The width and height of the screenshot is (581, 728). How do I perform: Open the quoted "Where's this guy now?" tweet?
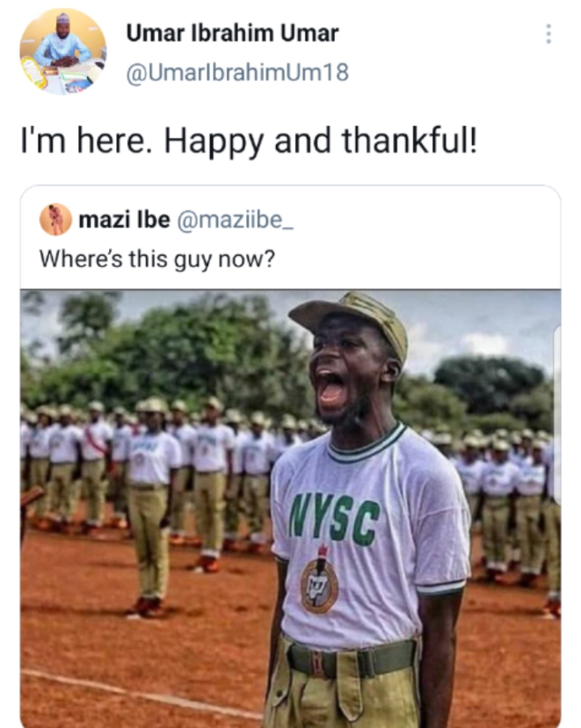click(x=156, y=259)
